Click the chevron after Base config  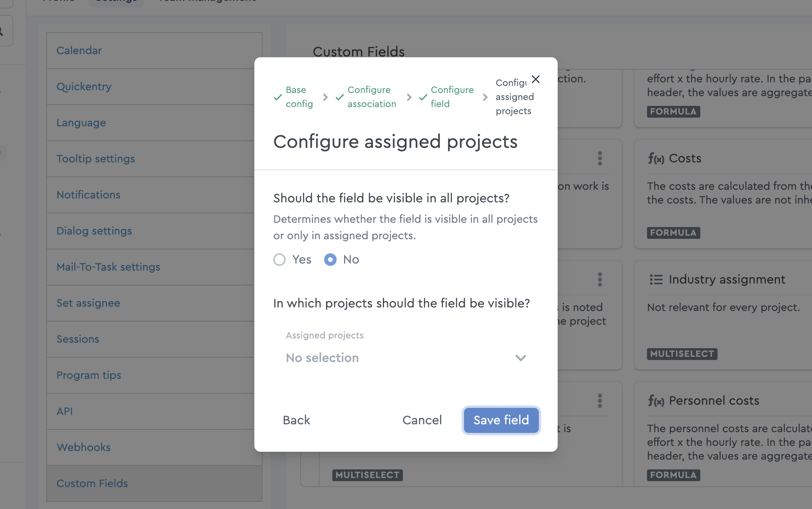click(325, 97)
